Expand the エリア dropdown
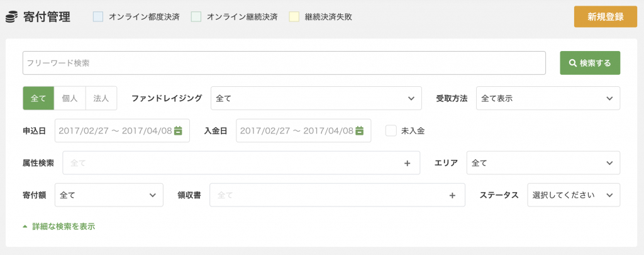The width and height of the screenshot is (644, 255). pos(543,163)
